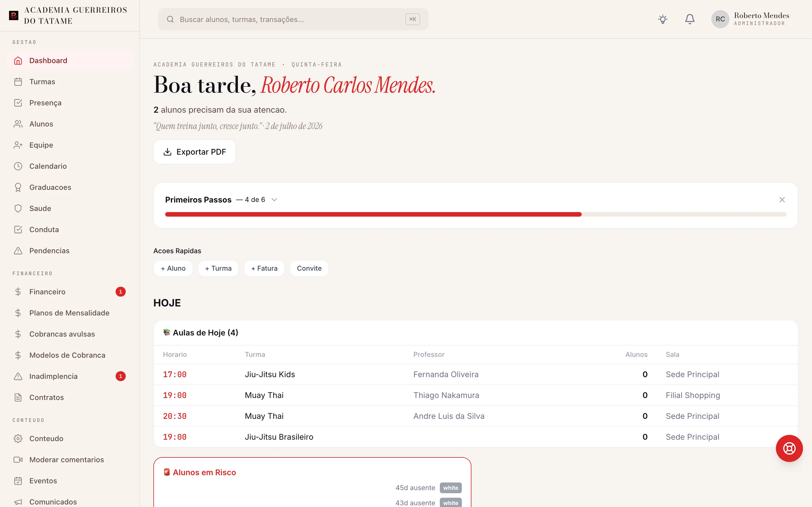Image resolution: width=812 pixels, height=507 pixels.
Task: Click Exportar PDF button
Action: 195,152
